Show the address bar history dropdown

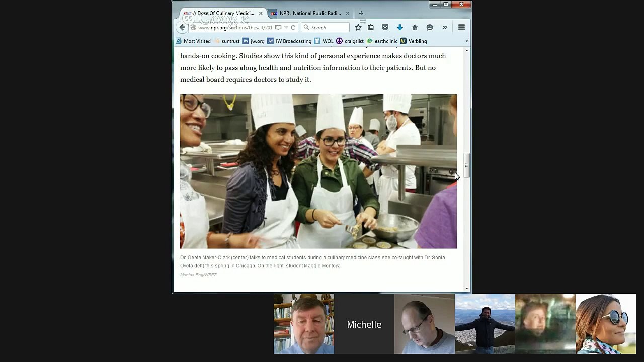point(286,28)
